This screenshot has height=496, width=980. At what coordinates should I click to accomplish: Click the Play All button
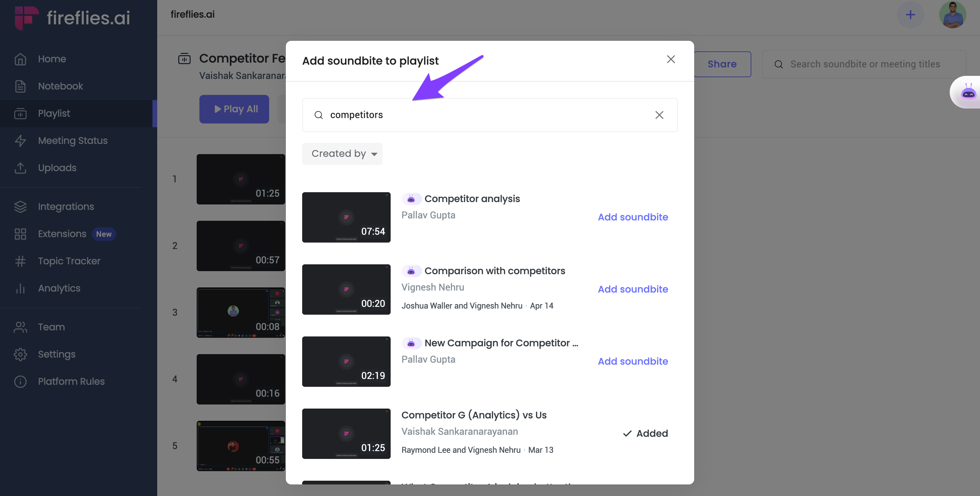234,109
